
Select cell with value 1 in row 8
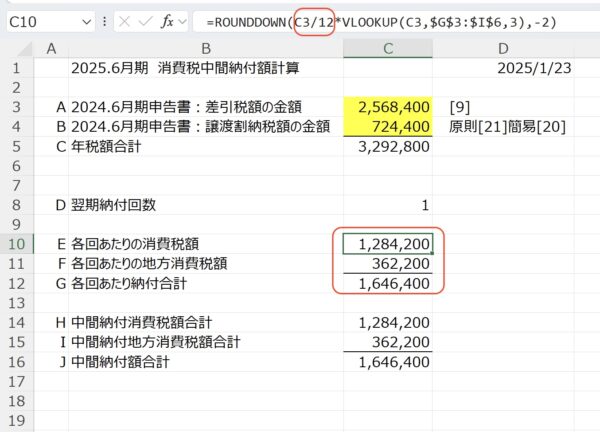388,205
